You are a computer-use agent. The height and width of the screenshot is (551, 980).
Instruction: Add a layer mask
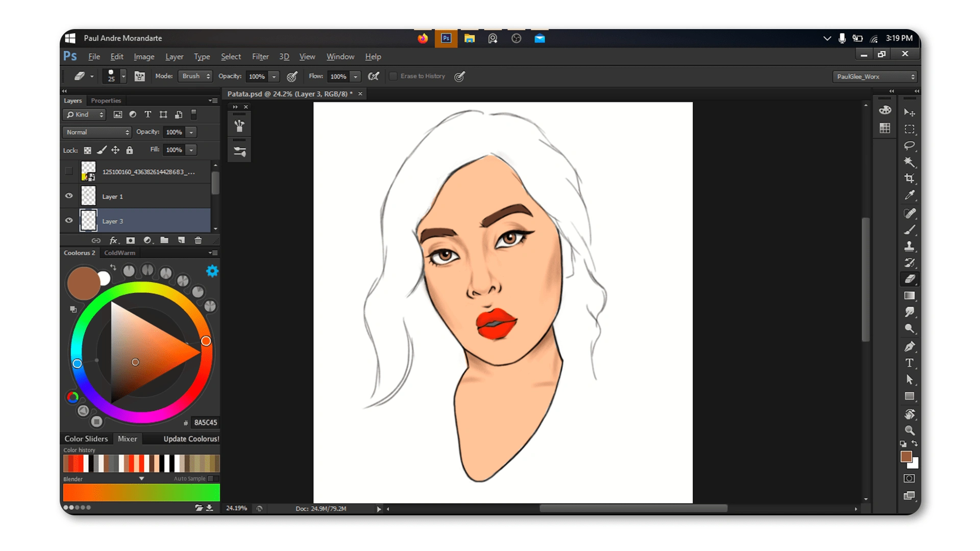[131, 240]
